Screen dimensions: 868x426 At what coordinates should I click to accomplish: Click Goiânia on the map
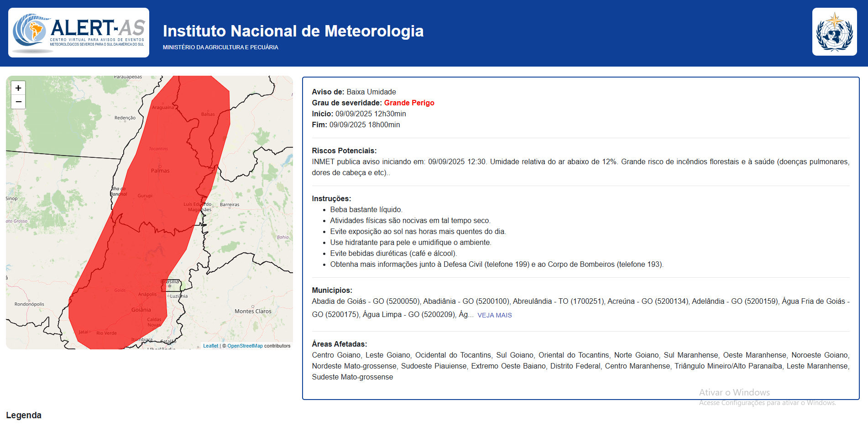(141, 310)
